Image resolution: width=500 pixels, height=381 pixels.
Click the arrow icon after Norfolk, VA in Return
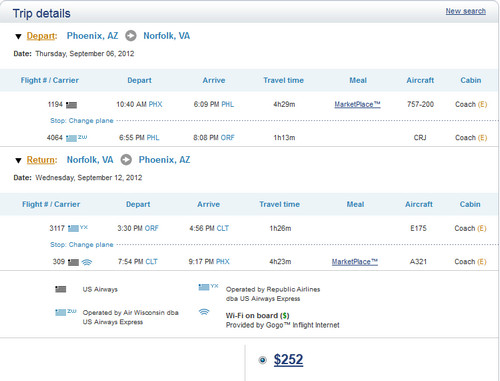point(126,160)
